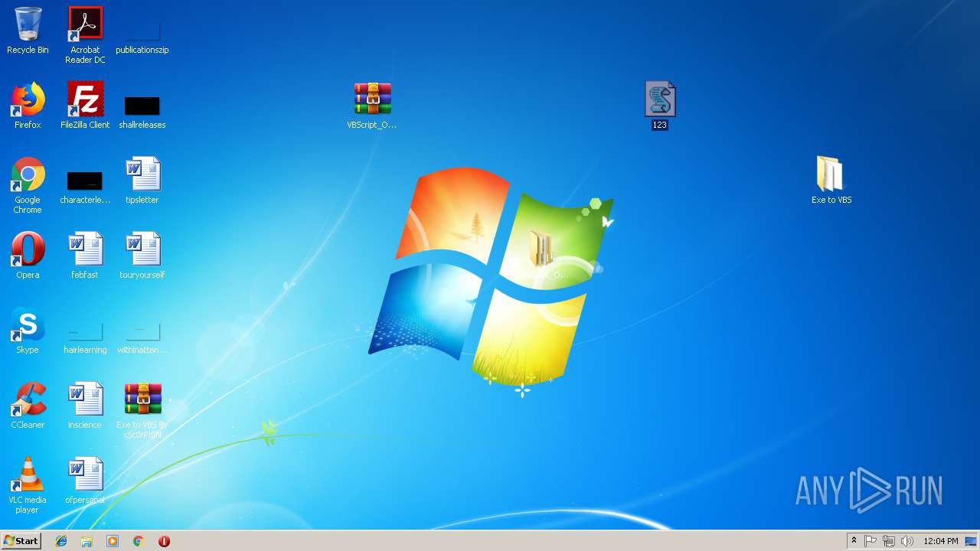Launch Skype desktop shortcut
980x551 pixels.
28,331
